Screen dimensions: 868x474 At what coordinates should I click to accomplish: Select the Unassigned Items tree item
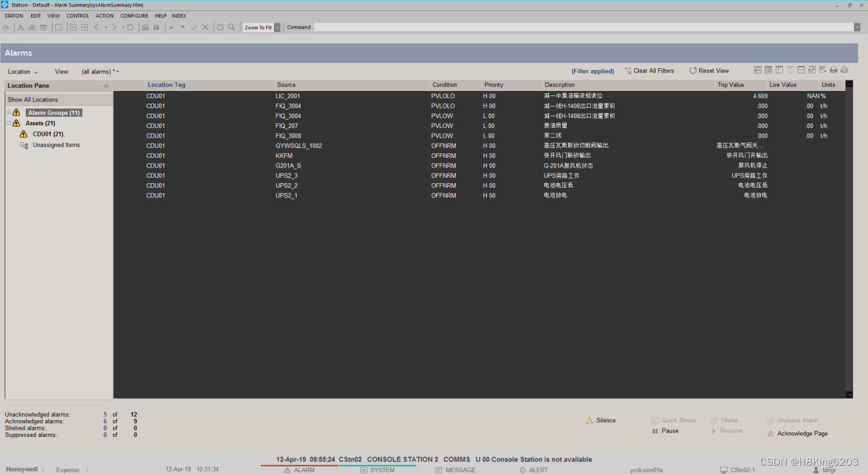pos(56,145)
